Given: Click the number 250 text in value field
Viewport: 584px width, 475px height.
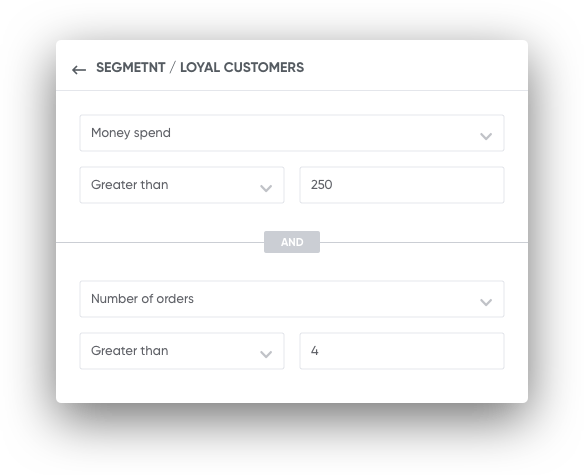Looking at the screenshot, I should click(x=321, y=185).
